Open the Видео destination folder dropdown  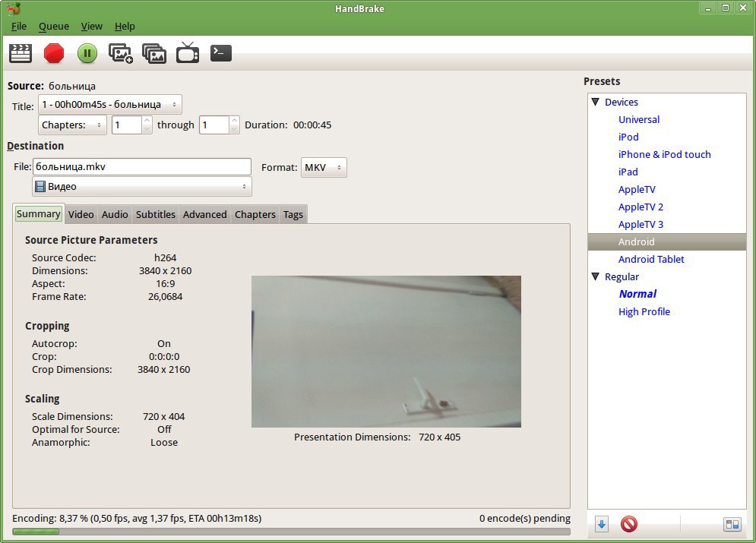pyautogui.click(x=142, y=187)
